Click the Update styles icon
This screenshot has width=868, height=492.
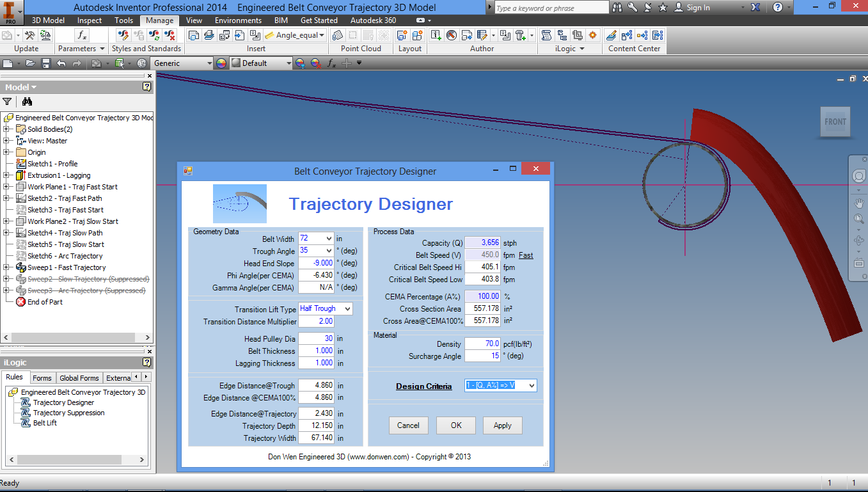[x=154, y=35]
